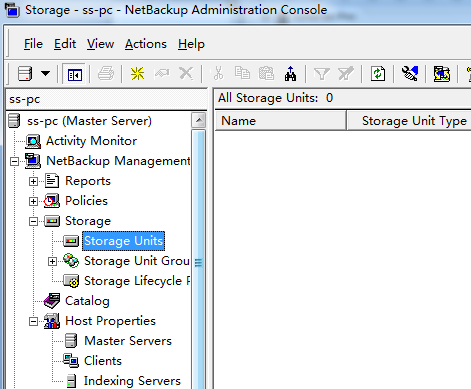
Task: Click the Policies clock icon
Action: [x=52, y=201]
